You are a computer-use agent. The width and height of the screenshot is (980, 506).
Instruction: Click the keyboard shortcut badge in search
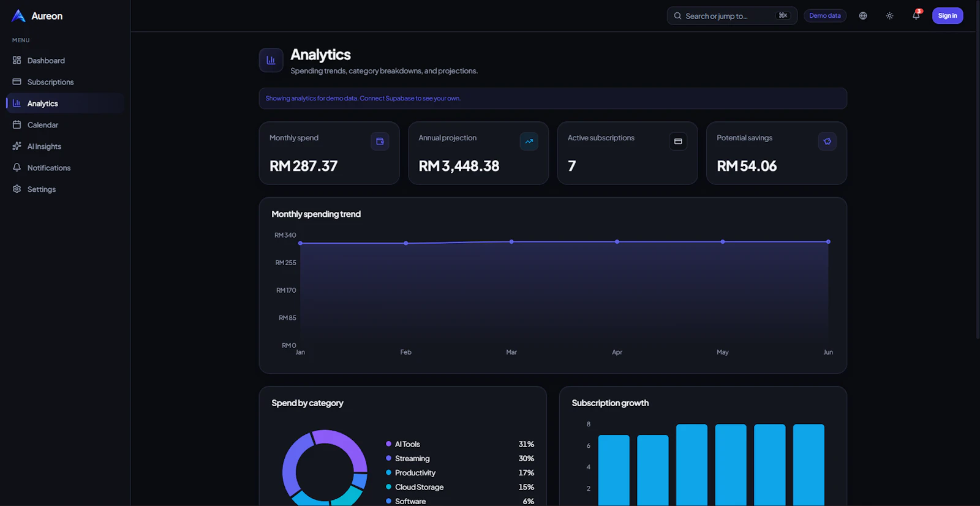(x=783, y=16)
